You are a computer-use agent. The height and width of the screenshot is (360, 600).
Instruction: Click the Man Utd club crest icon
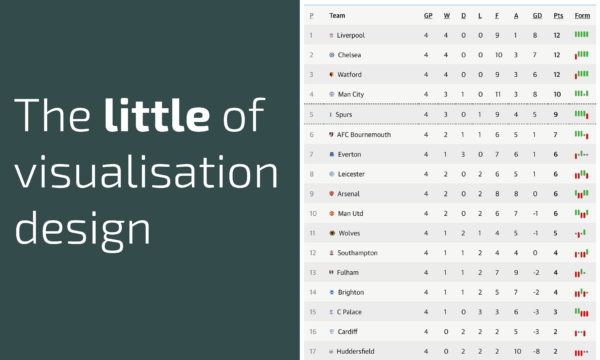pos(332,213)
